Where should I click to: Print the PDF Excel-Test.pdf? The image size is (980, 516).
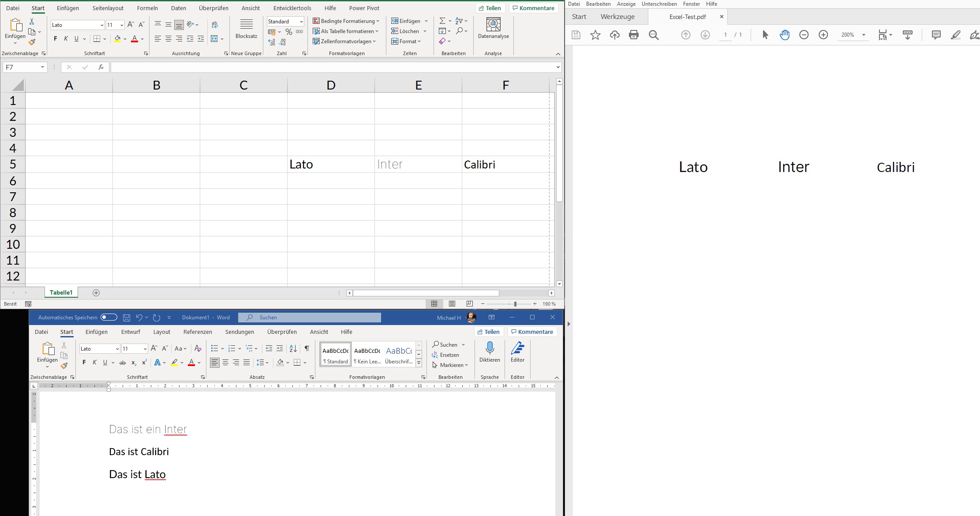click(x=634, y=35)
